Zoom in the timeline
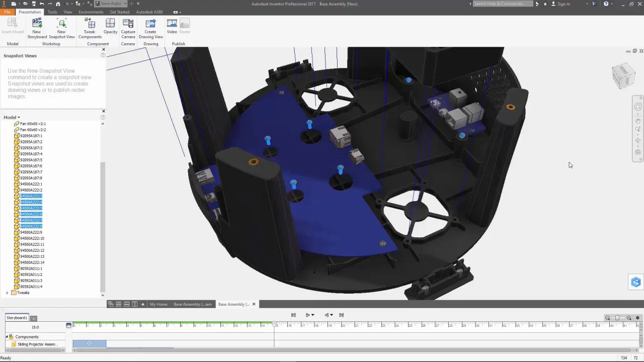 (629, 318)
